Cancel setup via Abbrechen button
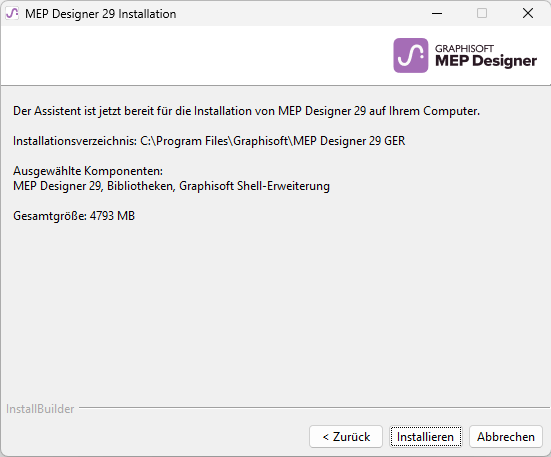551x457 pixels. coord(506,437)
